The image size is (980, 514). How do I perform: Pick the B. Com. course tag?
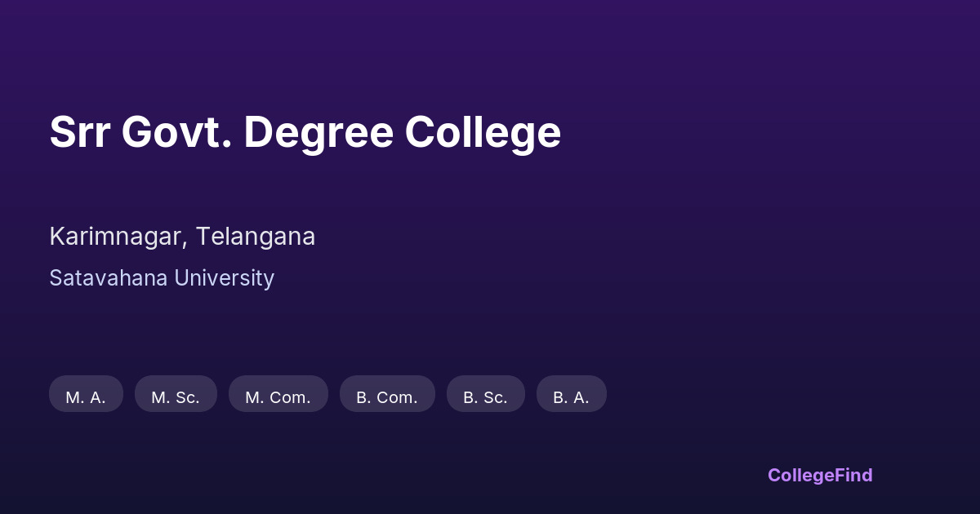[387, 394]
